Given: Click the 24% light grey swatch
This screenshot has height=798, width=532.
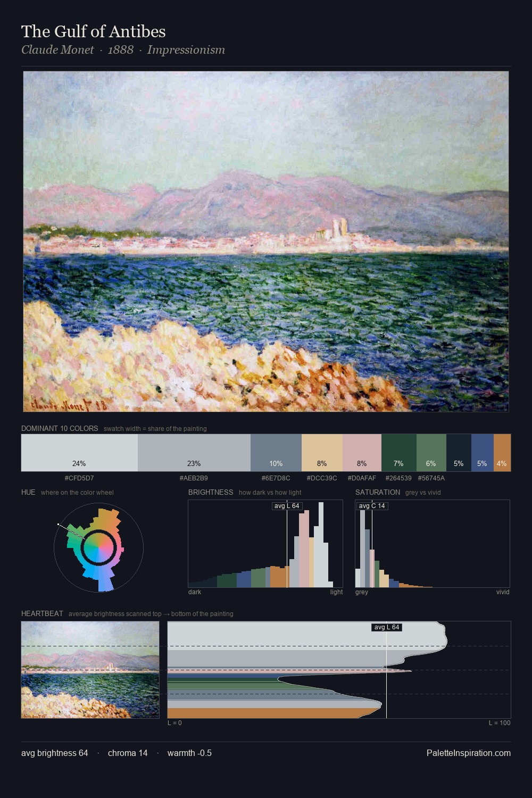Looking at the screenshot, I should 79,453.
